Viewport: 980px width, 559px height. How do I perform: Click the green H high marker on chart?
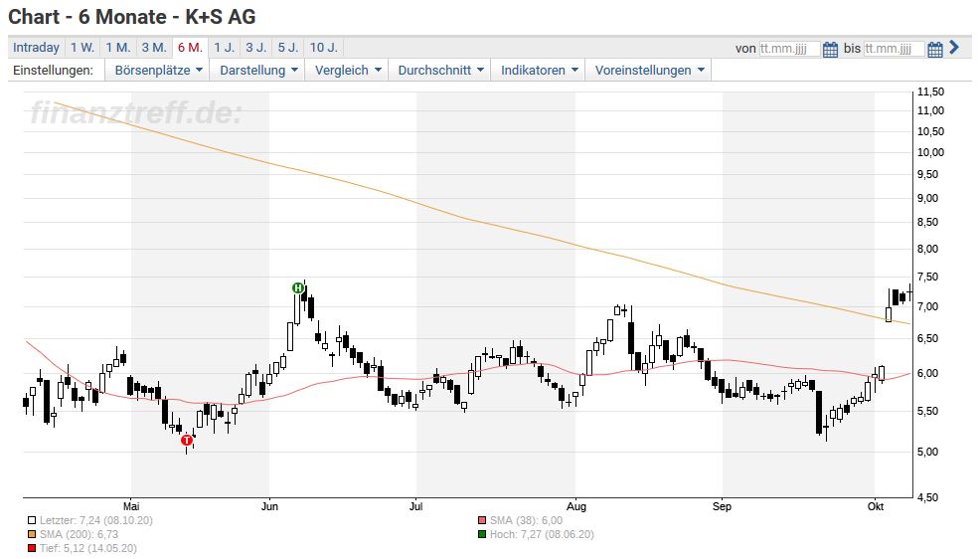coord(298,288)
